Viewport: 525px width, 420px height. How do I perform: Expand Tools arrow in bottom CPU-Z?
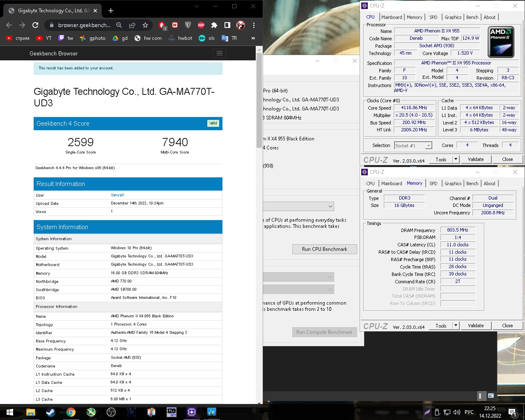(x=456, y=326)
